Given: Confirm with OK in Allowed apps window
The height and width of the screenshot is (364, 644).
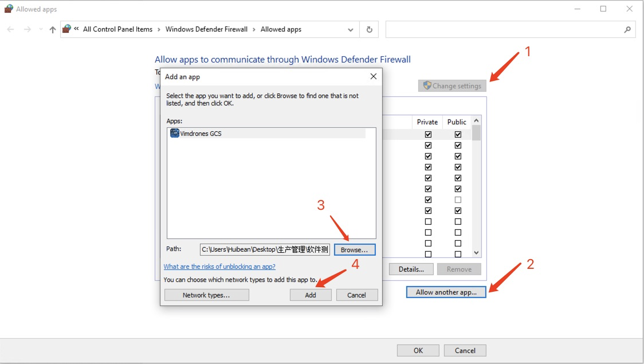Looking at the screenshot, I should 418,350.
